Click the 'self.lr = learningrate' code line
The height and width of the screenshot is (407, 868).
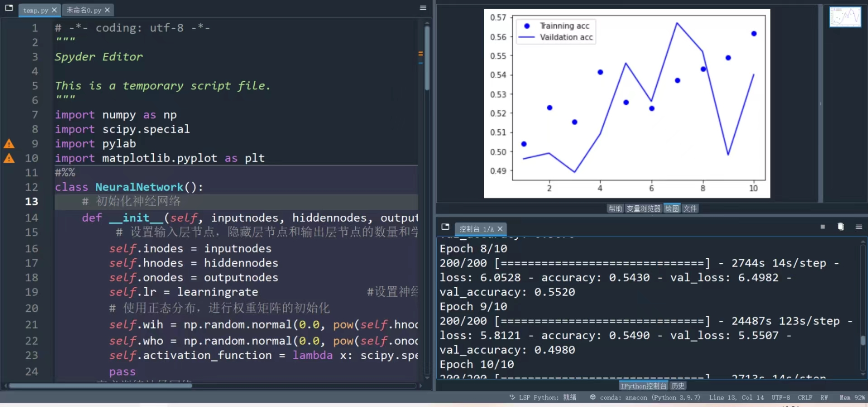tap(183, 292)
